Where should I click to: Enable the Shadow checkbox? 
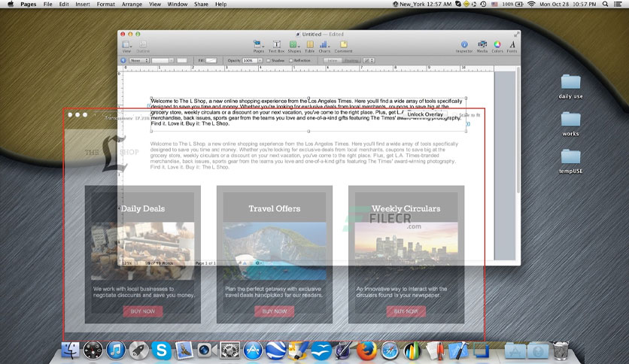[x=269, y=60]
